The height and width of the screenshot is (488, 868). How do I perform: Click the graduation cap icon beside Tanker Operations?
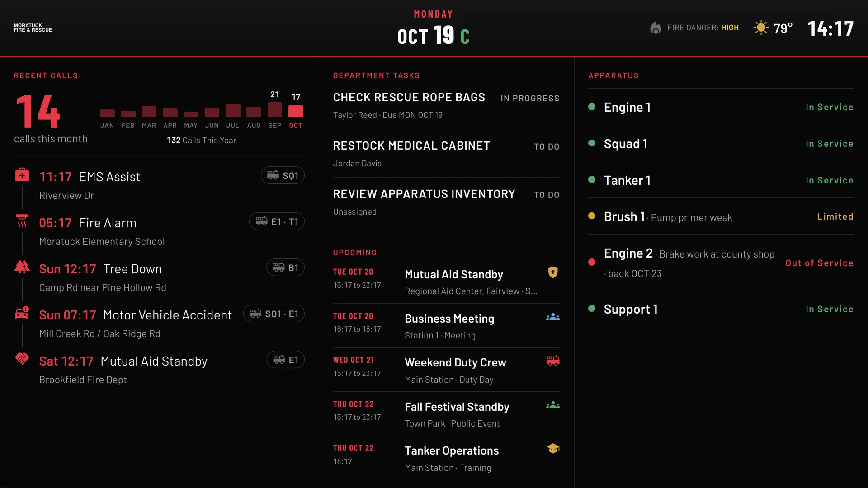coord(553,449)
